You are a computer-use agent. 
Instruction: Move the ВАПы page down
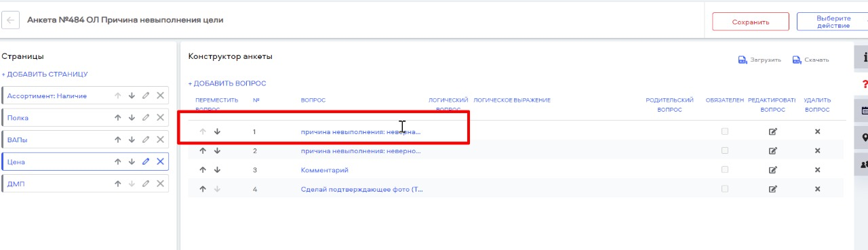[132, 140]
